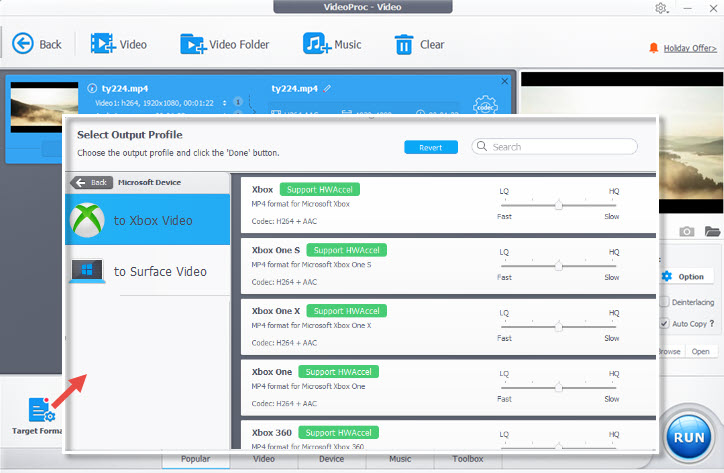Choose the Xbox One X profile

(x=448, y=327)
